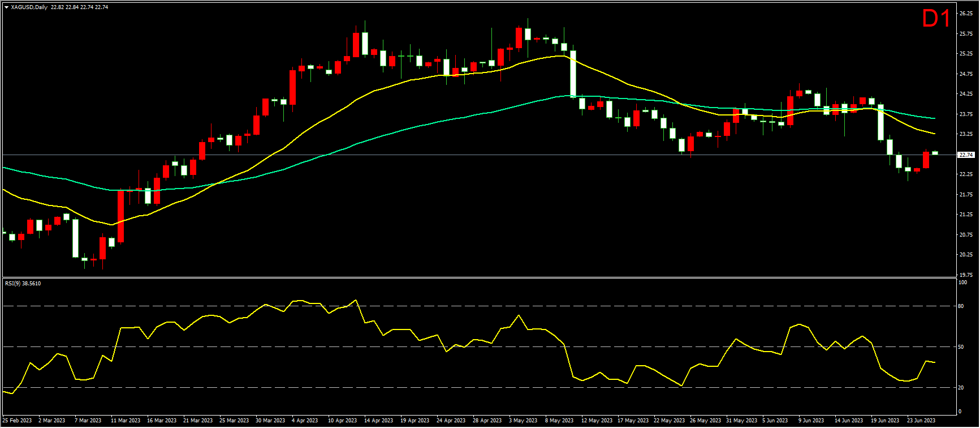Click the 17 May 2023 date label
This screenshot has height=428, width=980.
tap(633, 421)
